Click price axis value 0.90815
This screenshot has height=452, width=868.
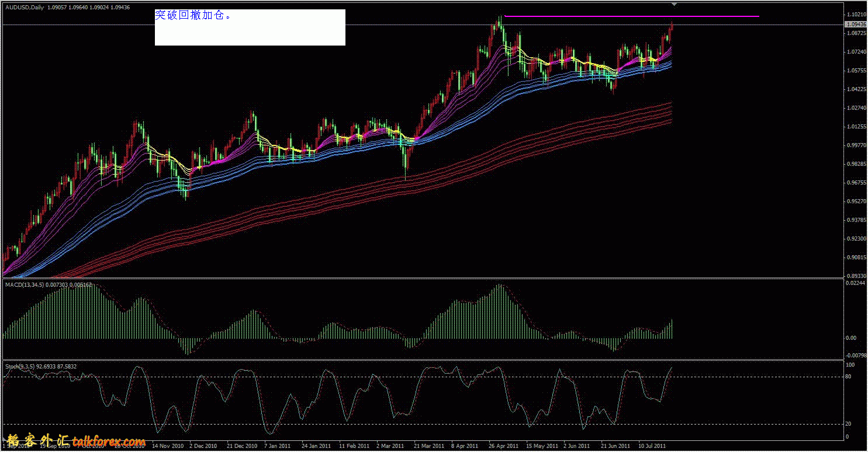click(x=856, y=258)
